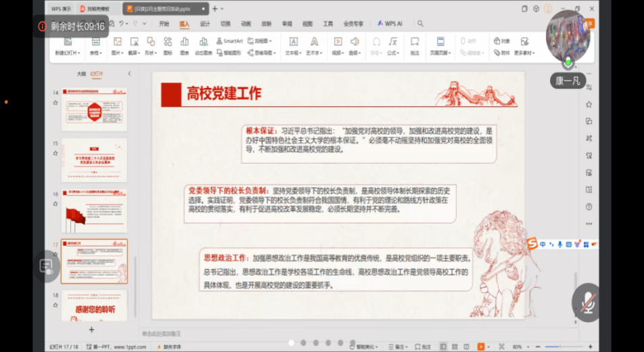The image size is (644, 352).
Task: Switch to the Outline (大纲) pane tab
Action: (80, 74)
